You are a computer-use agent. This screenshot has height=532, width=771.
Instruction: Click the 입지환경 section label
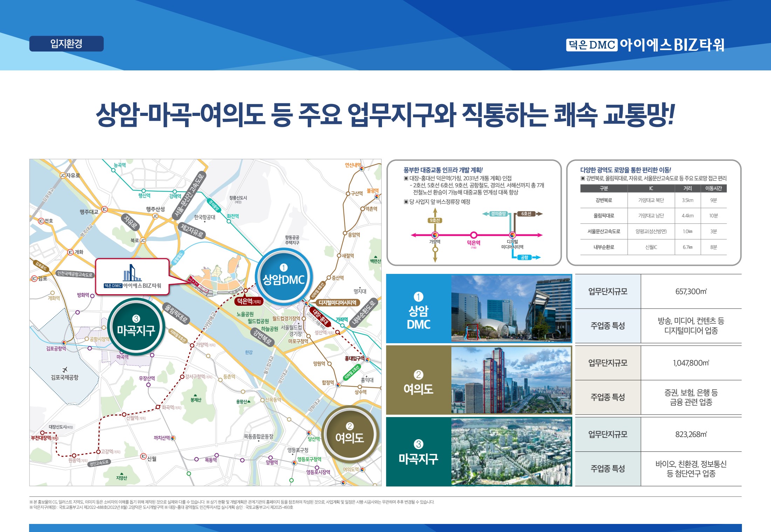coord(66,44)
